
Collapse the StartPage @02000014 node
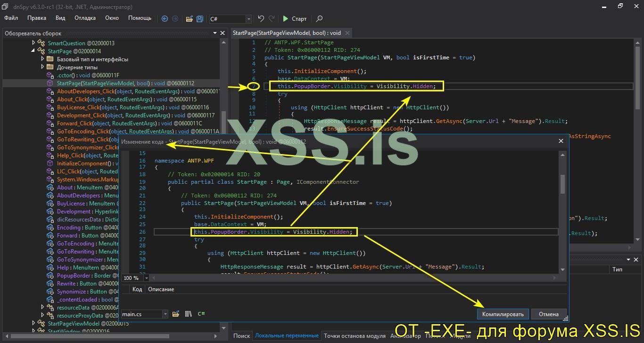33,51
